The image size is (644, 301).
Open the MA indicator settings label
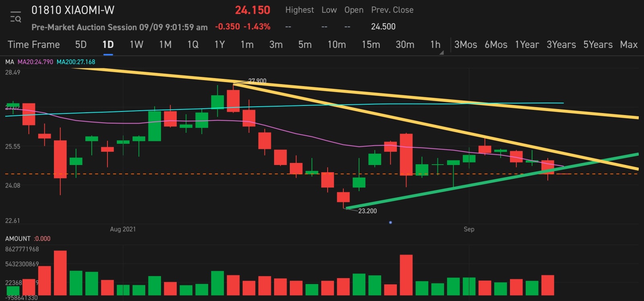click(10, 62)
